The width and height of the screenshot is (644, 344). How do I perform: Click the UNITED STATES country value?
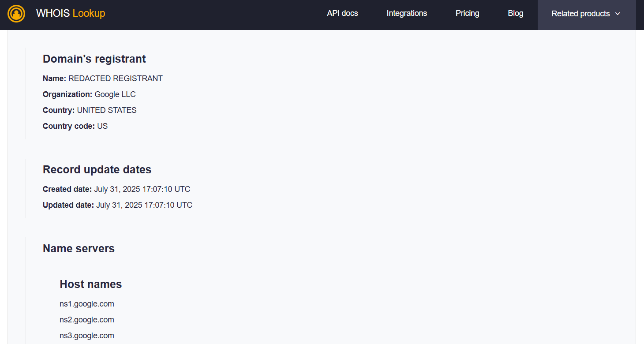coord(107,110)
